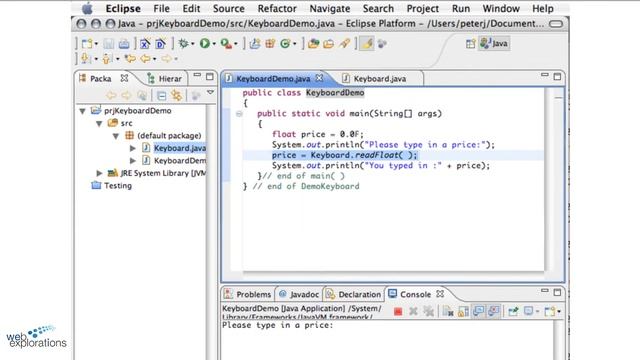Close the KeyboardDemo.java editor tab
The image size is (640, 360).
pyautogui.click(x=319, y=78)
